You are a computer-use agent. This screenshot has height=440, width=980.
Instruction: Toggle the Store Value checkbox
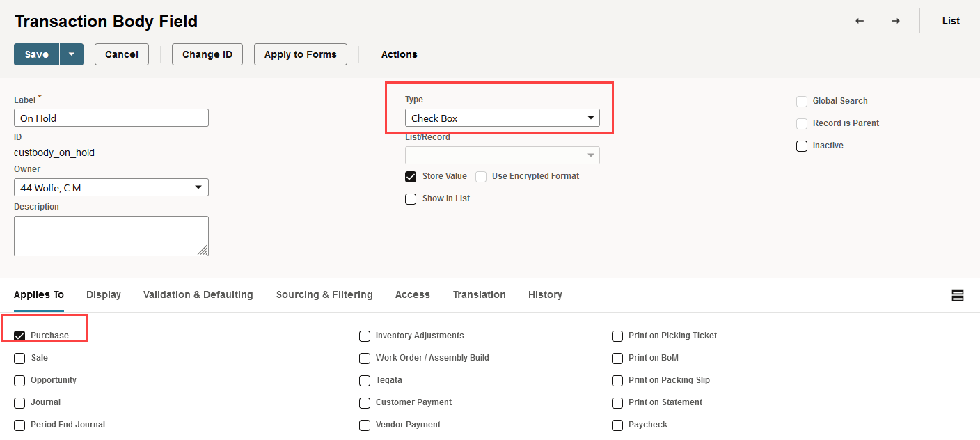[411, 177]
